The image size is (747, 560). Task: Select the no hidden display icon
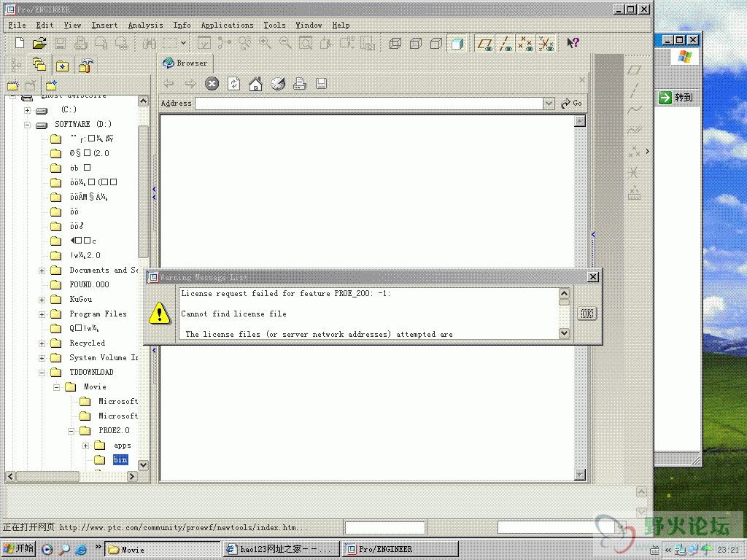coord(436,43)
